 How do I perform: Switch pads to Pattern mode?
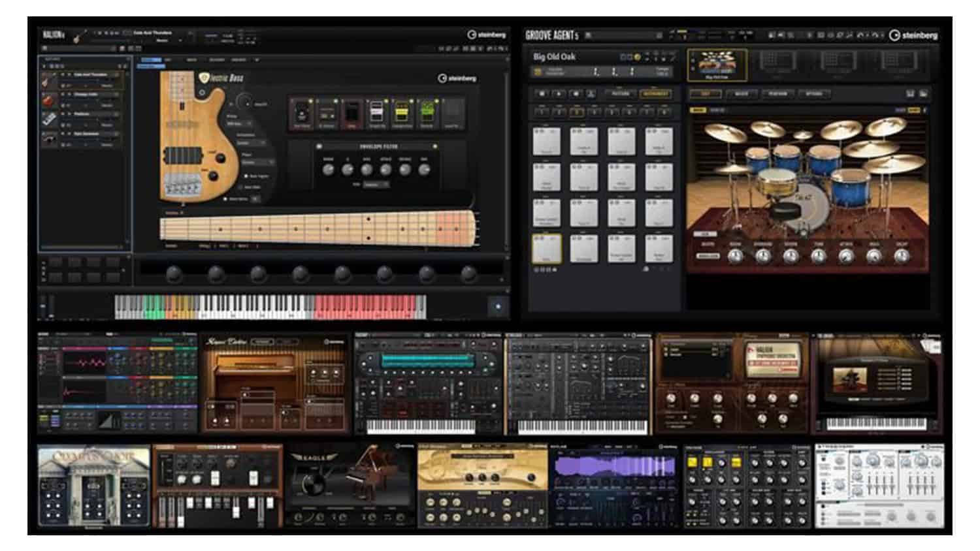pyautogui.click(x=621, y=94)
